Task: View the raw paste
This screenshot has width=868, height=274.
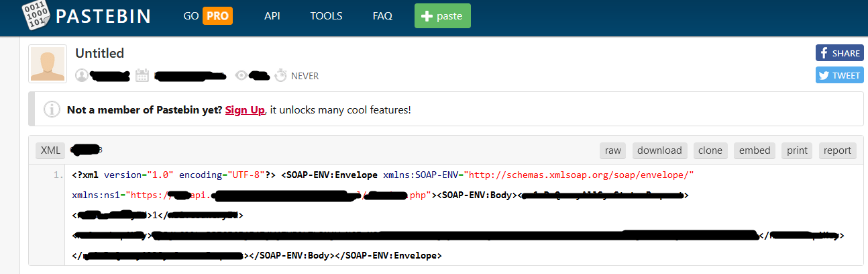Action: click(612, 150)
